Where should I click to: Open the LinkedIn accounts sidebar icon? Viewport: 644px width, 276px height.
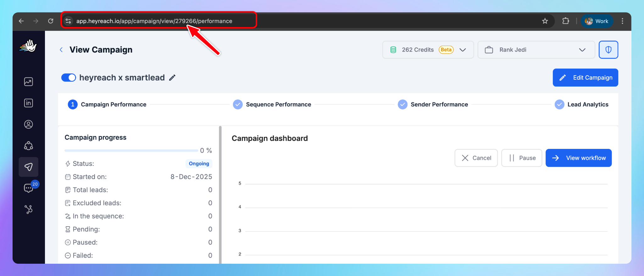click(x=28, y=103)
